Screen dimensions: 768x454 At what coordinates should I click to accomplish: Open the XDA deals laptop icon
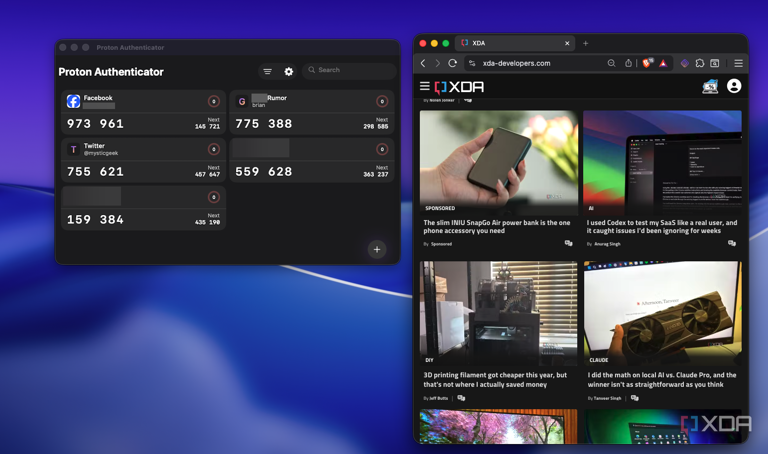pos(710,87)
